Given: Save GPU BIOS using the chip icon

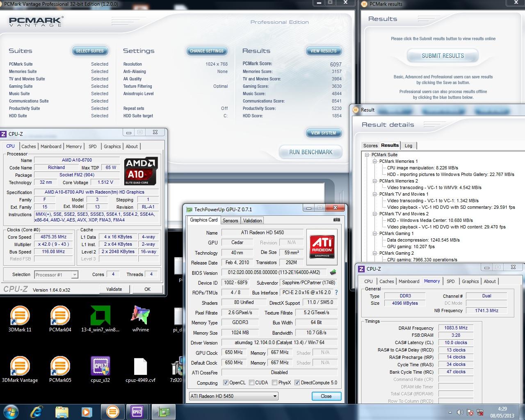Looking at the screenshot, I should click(333, 272).
